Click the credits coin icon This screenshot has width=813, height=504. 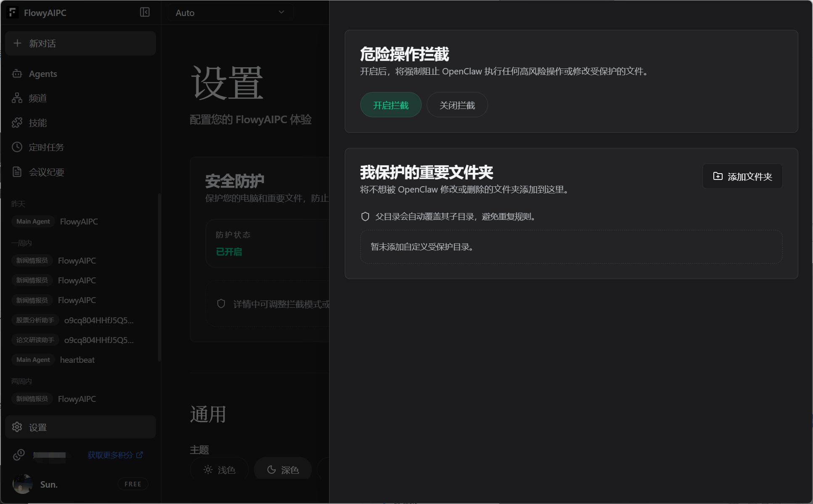coord(19,455)
